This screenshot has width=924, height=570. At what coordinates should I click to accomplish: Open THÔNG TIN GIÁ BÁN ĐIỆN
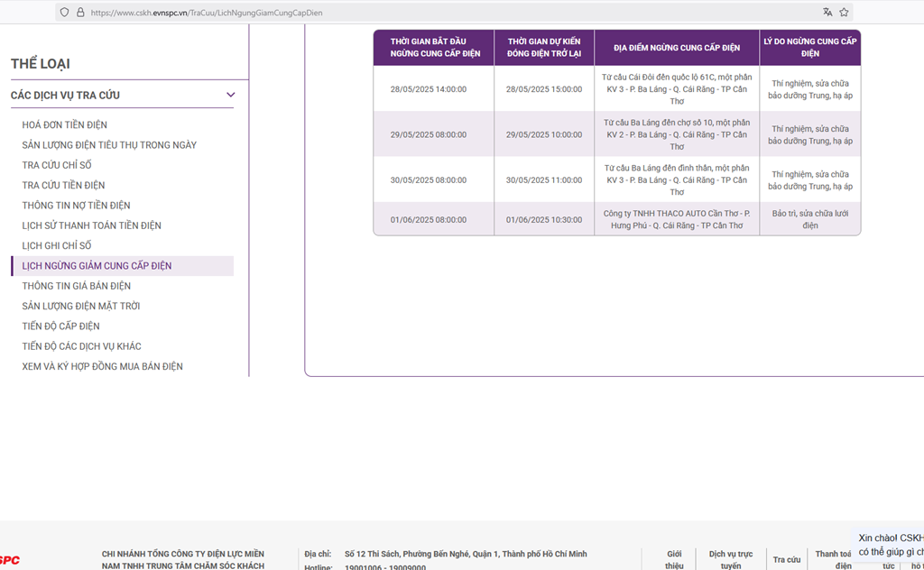(77, 286)
